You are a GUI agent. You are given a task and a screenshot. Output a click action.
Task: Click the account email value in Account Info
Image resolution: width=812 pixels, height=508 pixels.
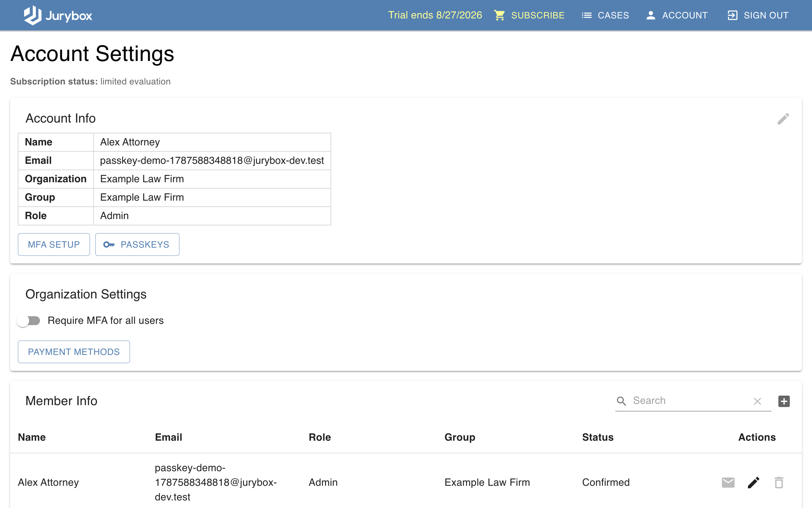(212, 161)
